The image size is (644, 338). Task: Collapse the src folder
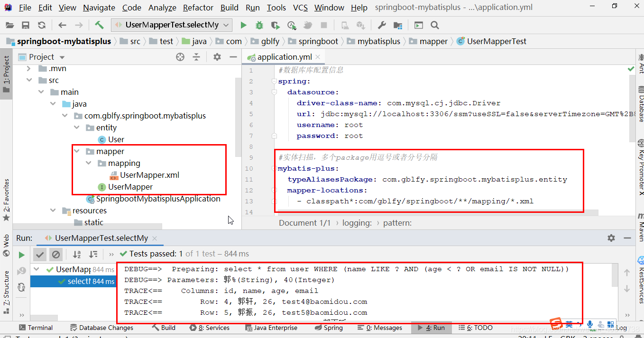coord(28,81)
